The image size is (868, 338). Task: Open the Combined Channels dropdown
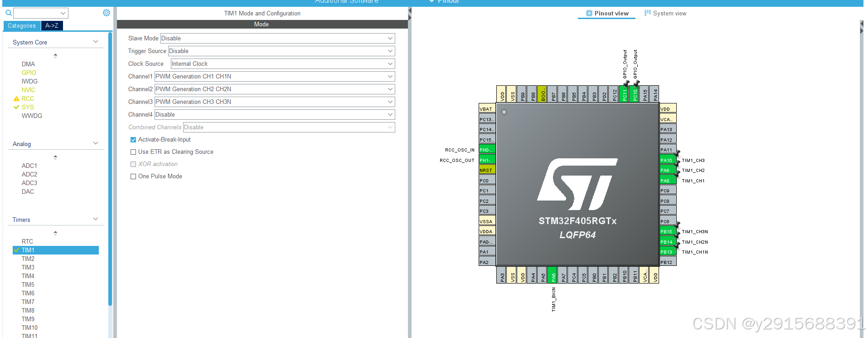tap(289, 127)
